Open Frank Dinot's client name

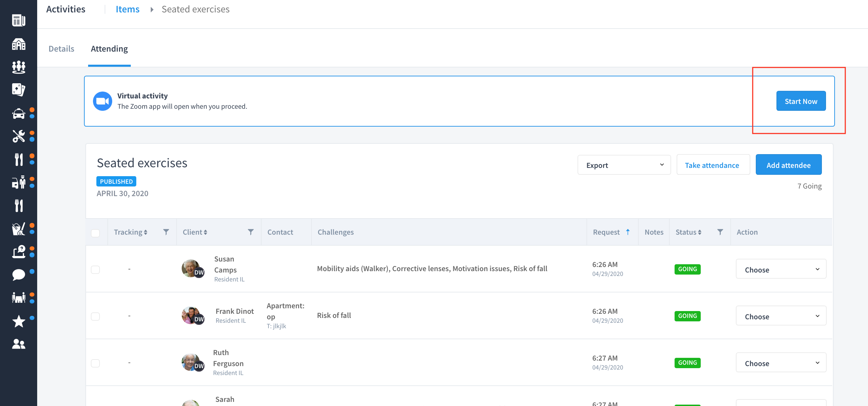tap(234, 311)
